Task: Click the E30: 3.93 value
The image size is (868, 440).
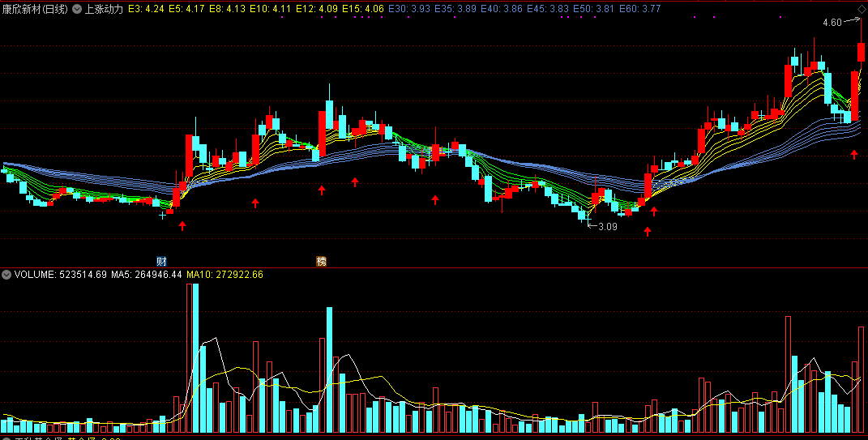Action: coord(409,10)
